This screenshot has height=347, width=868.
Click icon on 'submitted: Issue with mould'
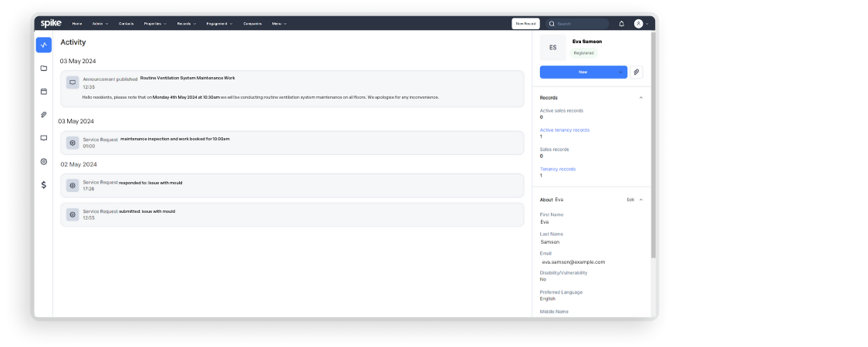[73, 214]
